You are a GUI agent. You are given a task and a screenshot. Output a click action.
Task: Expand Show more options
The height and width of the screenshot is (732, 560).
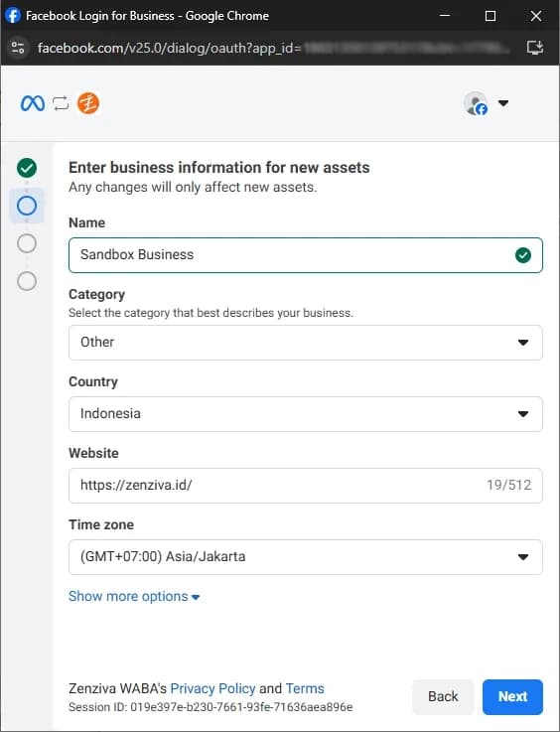tap(134, 596)
